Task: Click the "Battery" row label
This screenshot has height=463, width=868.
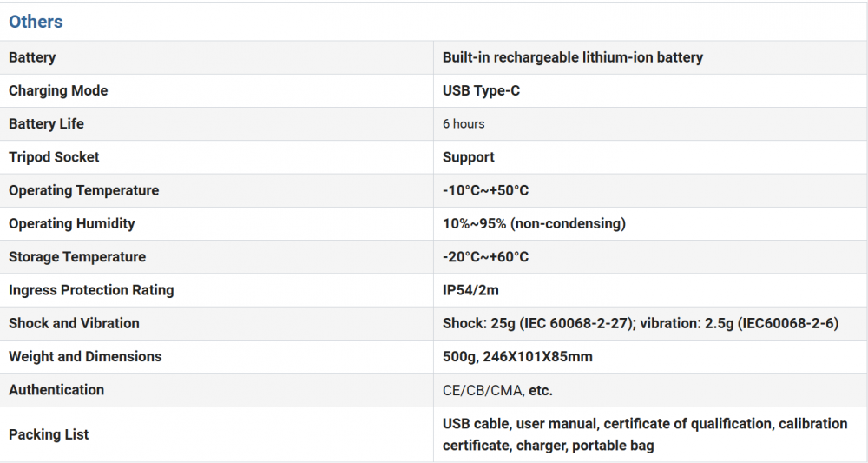Action: 32,57
